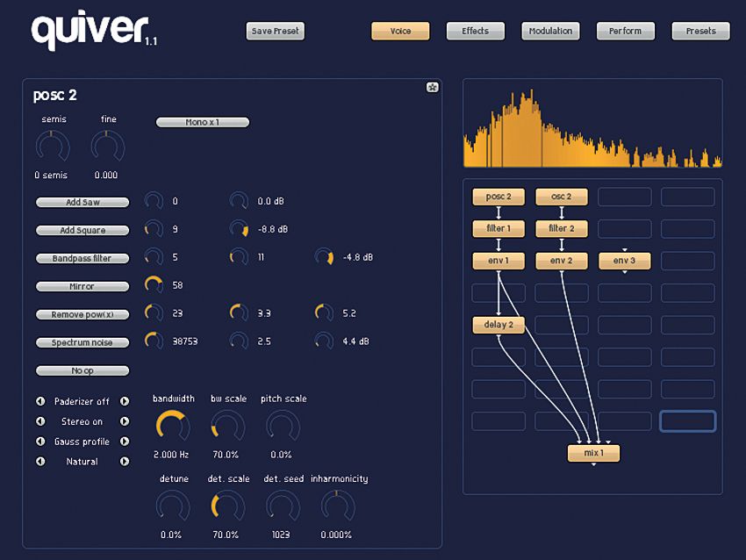Click the pitch scale knob

pos(283,426)
